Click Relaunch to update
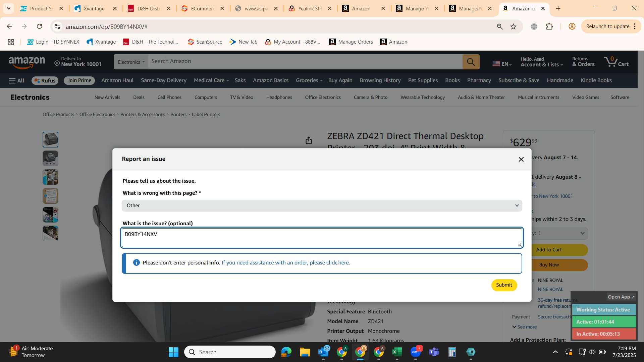The image size is (644, 362). (x=611, y=26)
